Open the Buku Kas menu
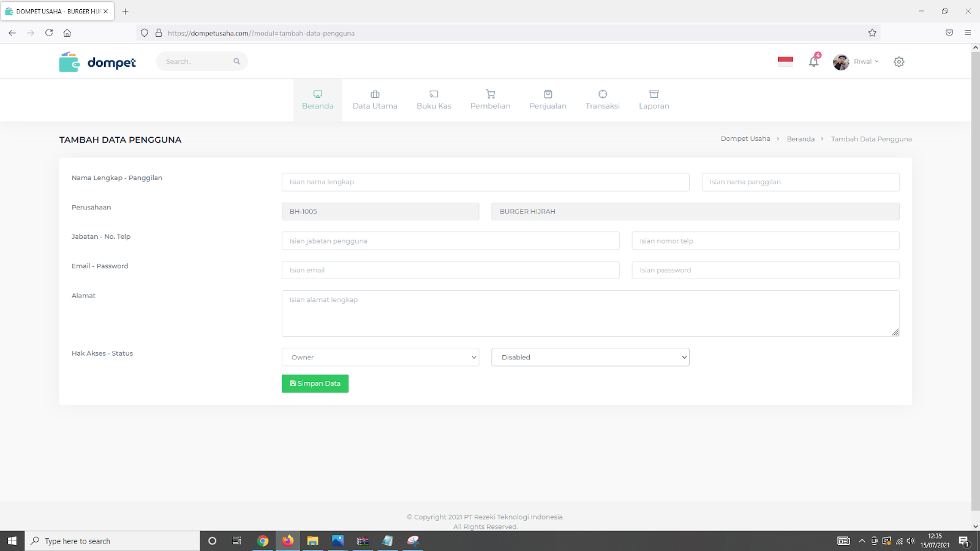This screenshot has width=980, height=551. 434,100
